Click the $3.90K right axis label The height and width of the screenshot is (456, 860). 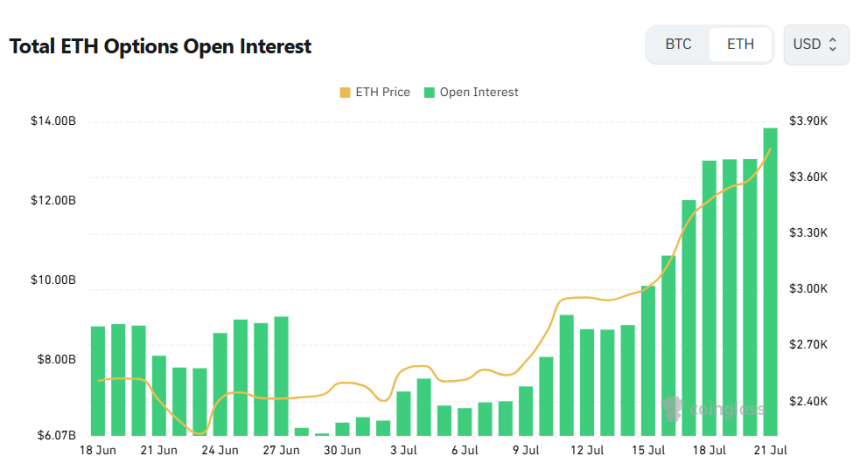point(808,121)
